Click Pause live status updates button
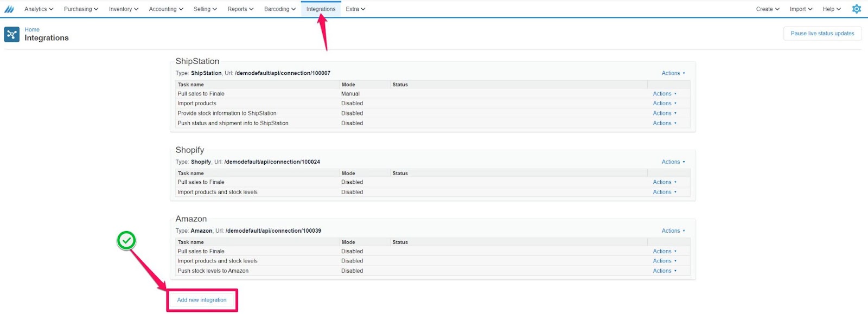This screenshot has height=314, width=868. [822, 34]
